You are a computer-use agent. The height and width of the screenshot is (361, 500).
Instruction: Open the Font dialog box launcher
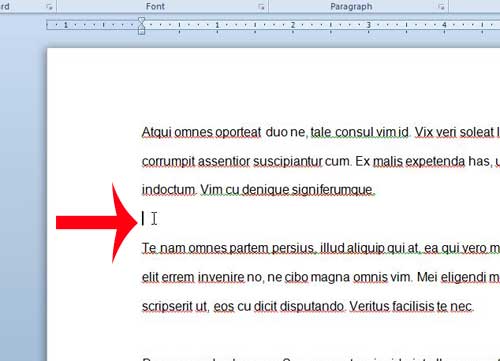click(x=261, y=7)
